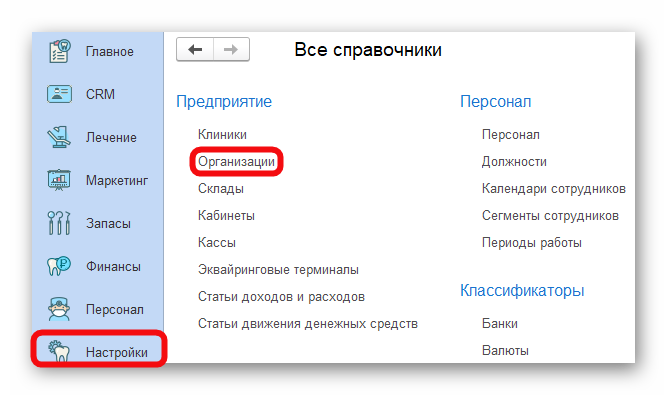667x395 pixels.
Task: Click the Маркетинг chart board icon
Action: 59,180
